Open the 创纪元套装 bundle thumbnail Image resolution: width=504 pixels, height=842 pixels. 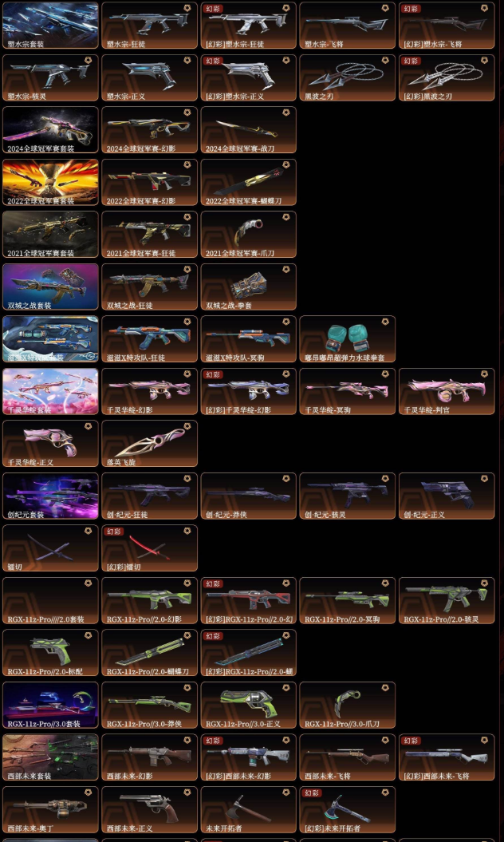tap(50, 496)
